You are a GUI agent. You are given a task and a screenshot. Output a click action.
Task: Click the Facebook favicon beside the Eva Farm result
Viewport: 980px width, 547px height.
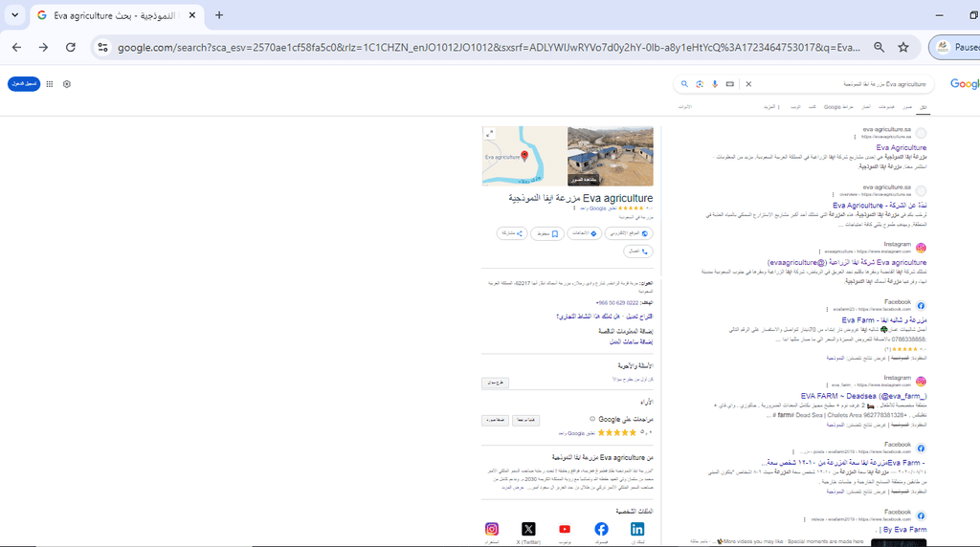click(x=921, y=305)
